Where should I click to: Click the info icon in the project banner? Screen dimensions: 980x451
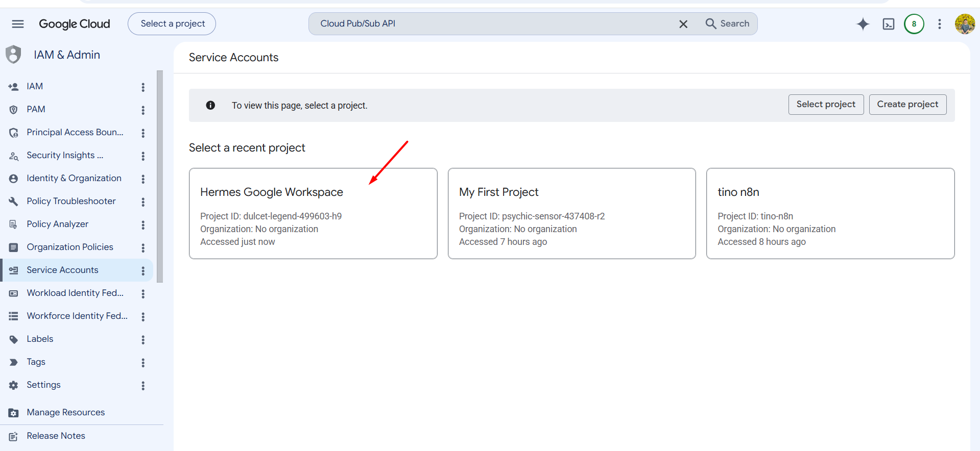pos(210,105)
